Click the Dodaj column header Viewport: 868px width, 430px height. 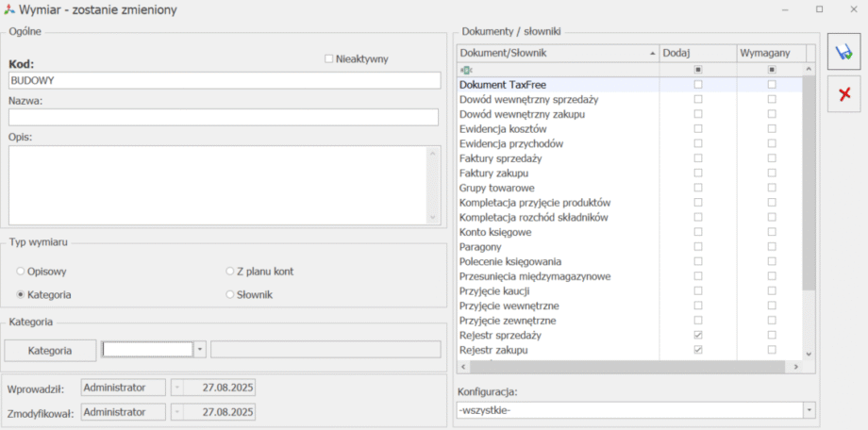point(696,53)
